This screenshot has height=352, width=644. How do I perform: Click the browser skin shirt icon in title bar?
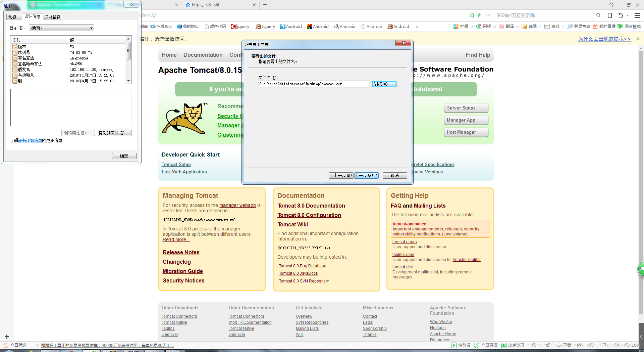[x=611, y=5]
